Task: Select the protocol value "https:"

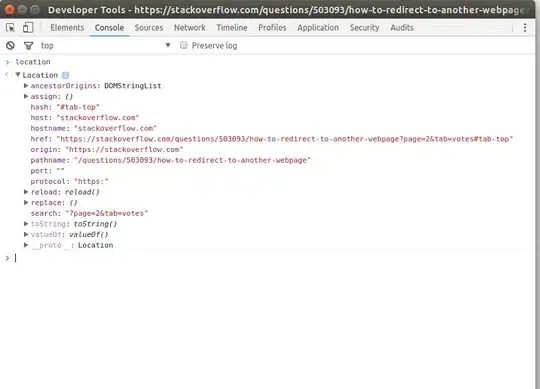Action: [91, 181]
